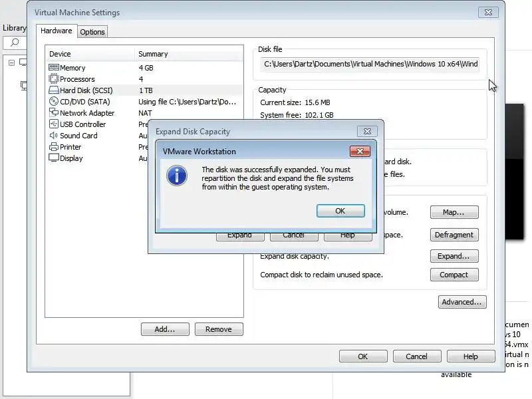Click the Summary column header

(x=189, y=54)
